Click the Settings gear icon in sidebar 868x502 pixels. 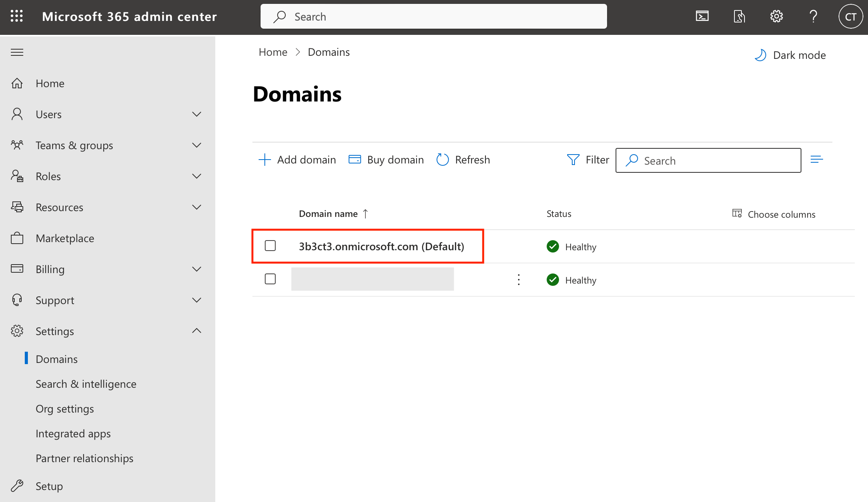[x=17, y=331]
